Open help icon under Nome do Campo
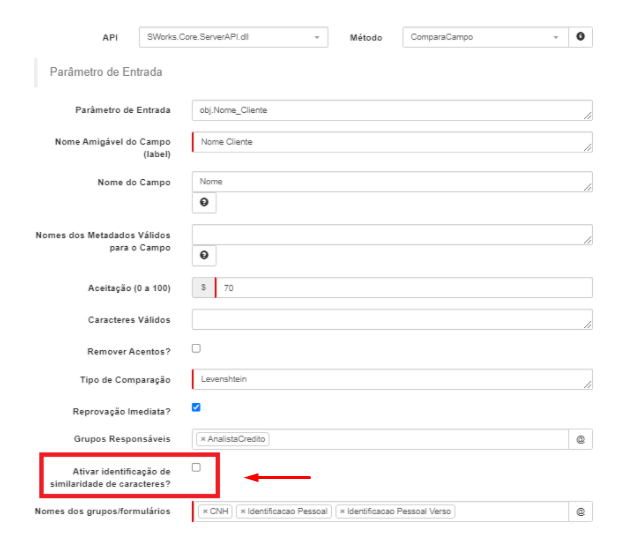Image resolution: width=626 pixels, height=539 pixels. (x=204, y=202)
